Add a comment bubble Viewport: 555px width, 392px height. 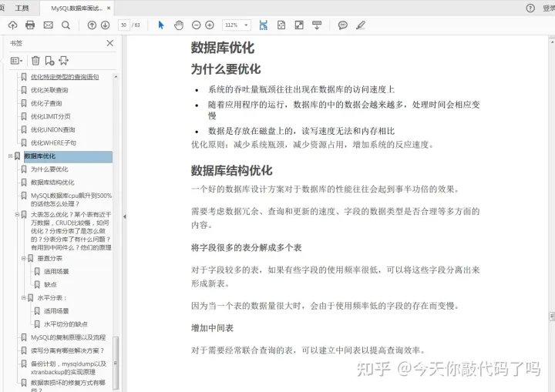tap(342, 25)
